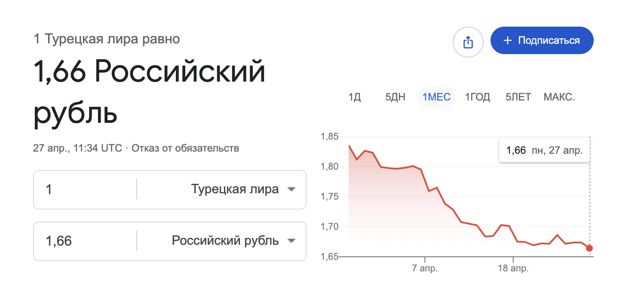
Task: Open the Отказ от обязательств link
Action: coord(187,148)
